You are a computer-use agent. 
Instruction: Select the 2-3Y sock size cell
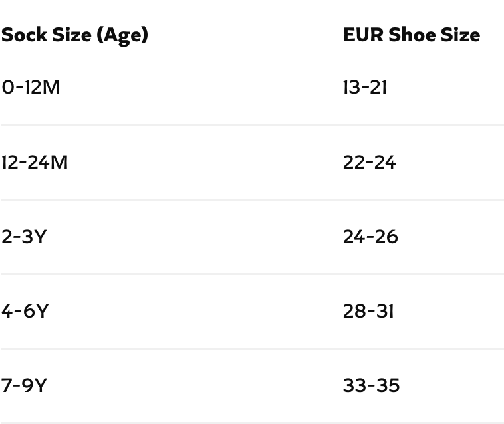tap(24, 237)
